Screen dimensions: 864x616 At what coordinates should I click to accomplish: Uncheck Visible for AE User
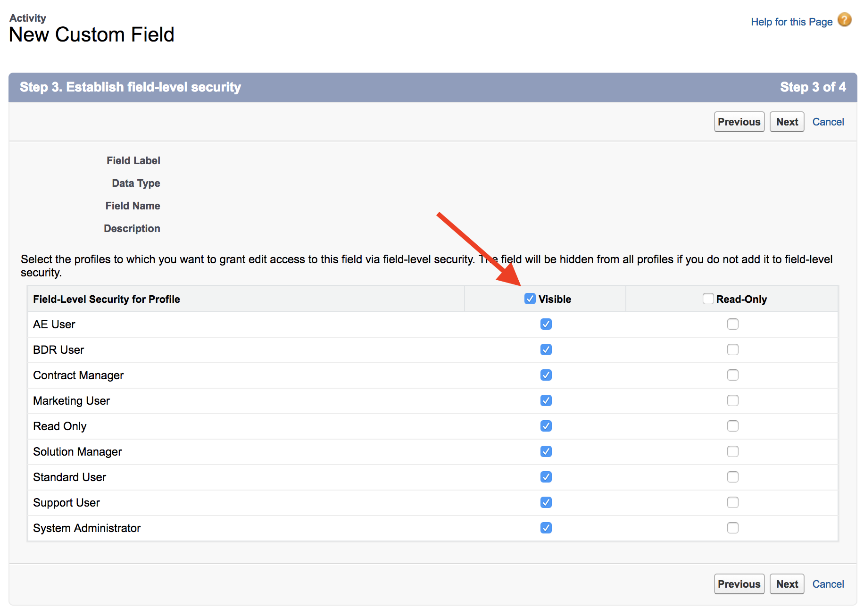[x=546, y=324]
